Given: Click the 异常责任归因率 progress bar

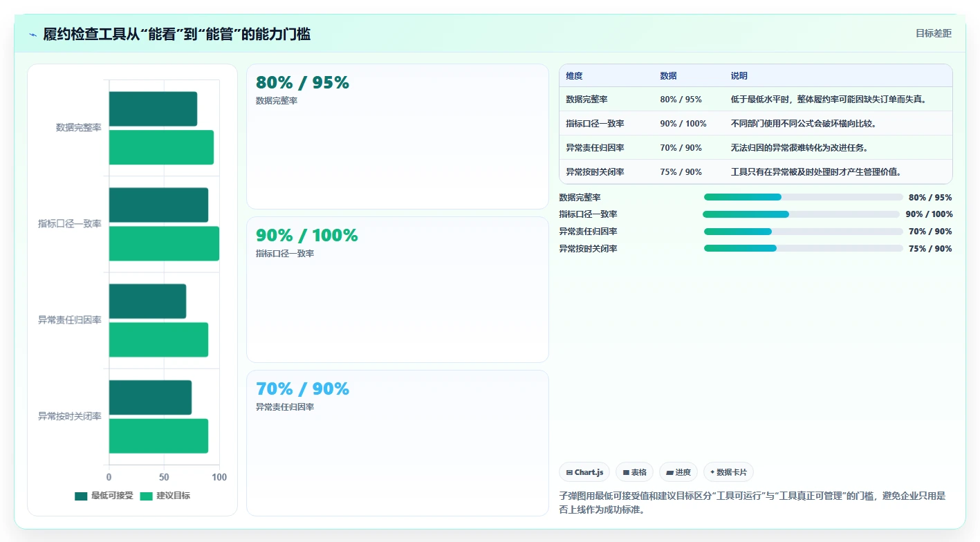Looking at the screenshot, I should (x=804, y=232).
